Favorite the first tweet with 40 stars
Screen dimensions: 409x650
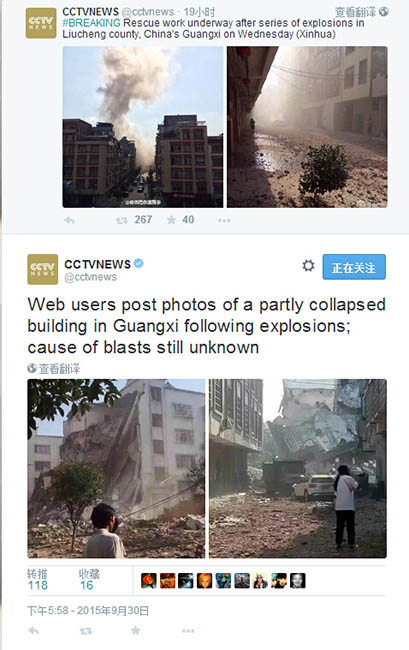[x=171, y=220]
